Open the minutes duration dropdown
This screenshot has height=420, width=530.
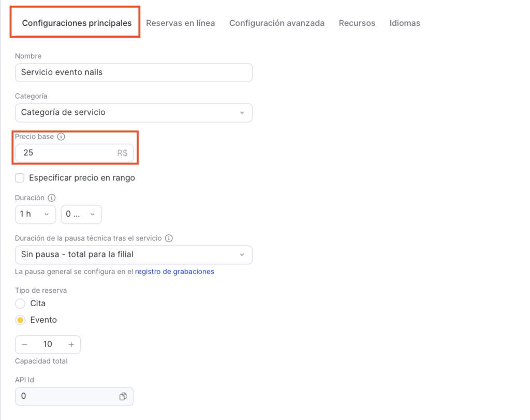click(81, 214)
